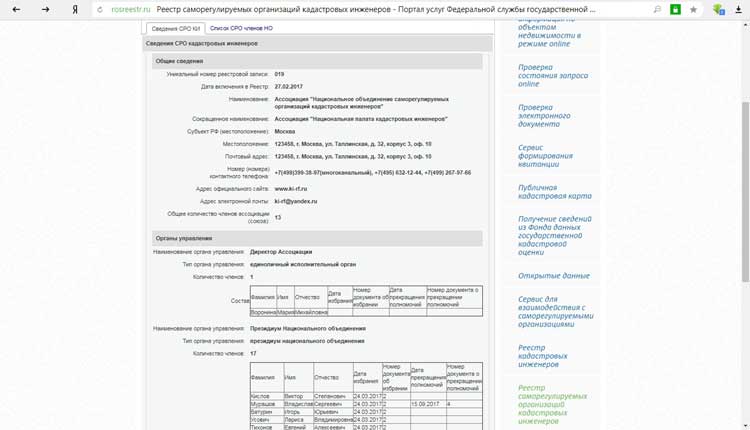Click the inclusion date 27.02.2017

288,87
